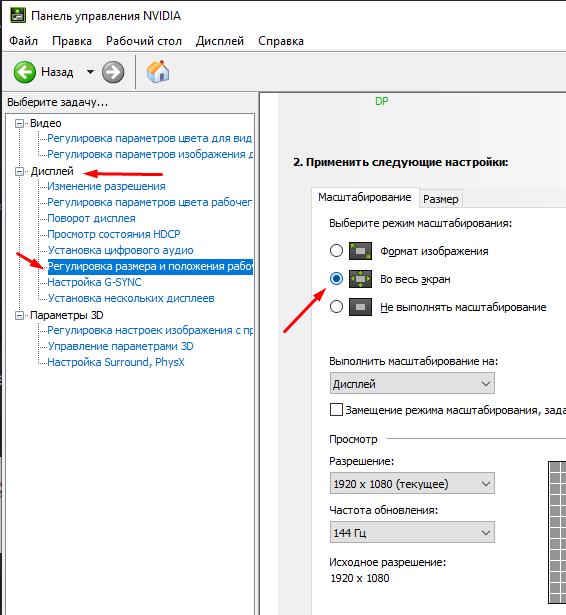Click the NVIDIA Control Panel title icon
This screenshot has height=615, width=566.
18,15
